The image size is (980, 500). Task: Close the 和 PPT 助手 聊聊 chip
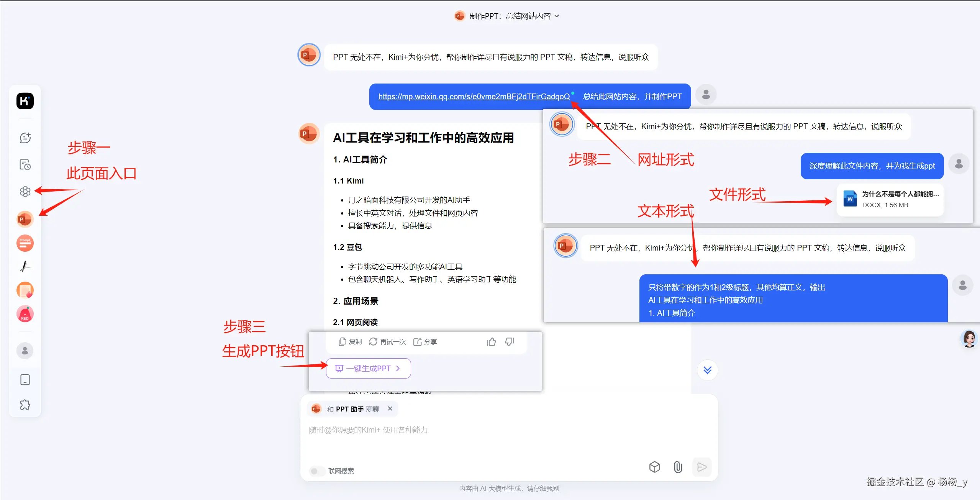tap(390, 409)
